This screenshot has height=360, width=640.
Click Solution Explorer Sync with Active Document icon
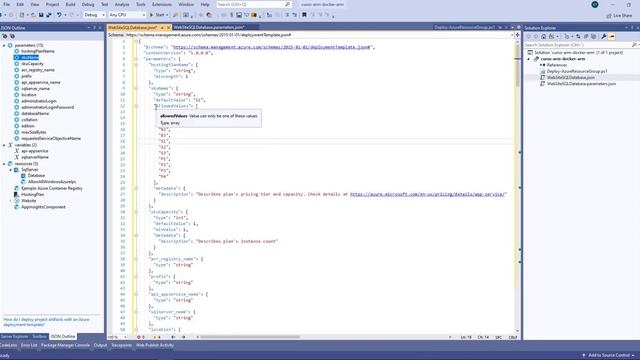[578, 36]
